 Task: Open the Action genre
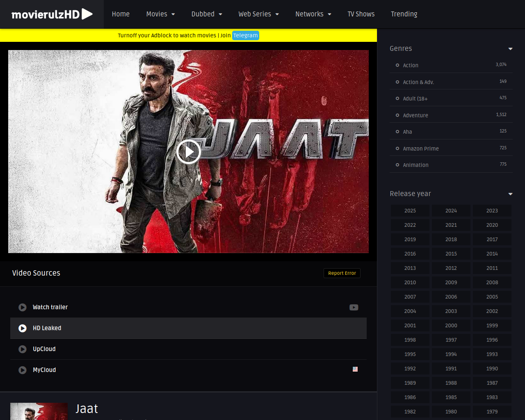(410, 65)
